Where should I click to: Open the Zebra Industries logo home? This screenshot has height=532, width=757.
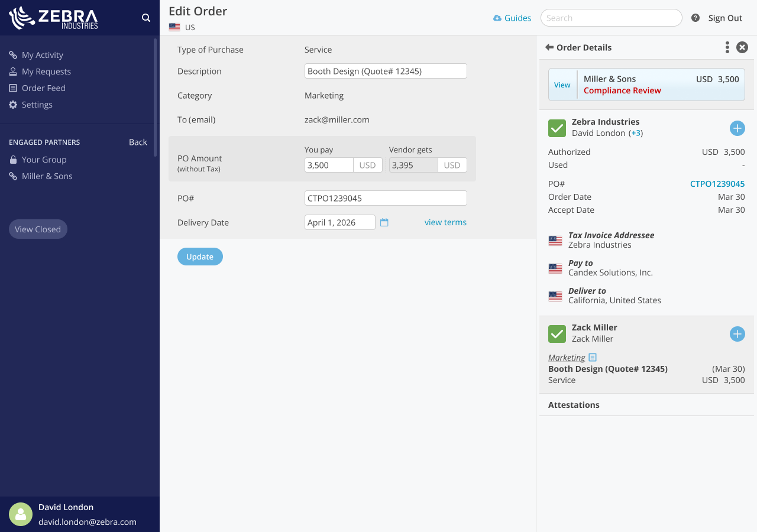coord(54,18)
